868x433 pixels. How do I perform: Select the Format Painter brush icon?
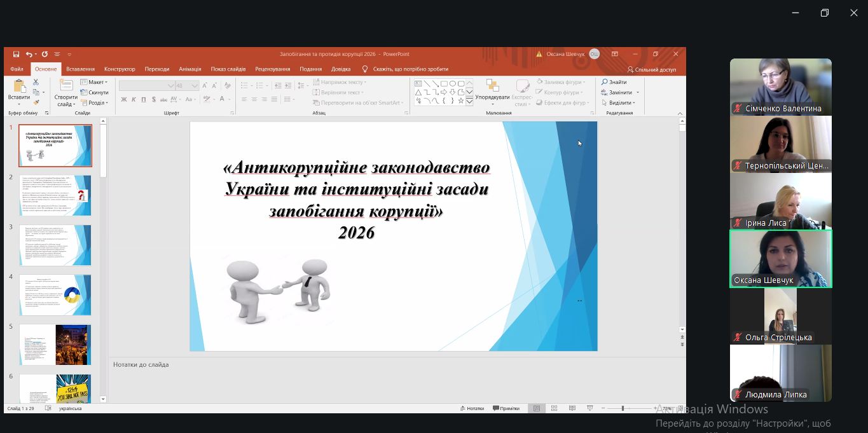(x=36, y=102)
